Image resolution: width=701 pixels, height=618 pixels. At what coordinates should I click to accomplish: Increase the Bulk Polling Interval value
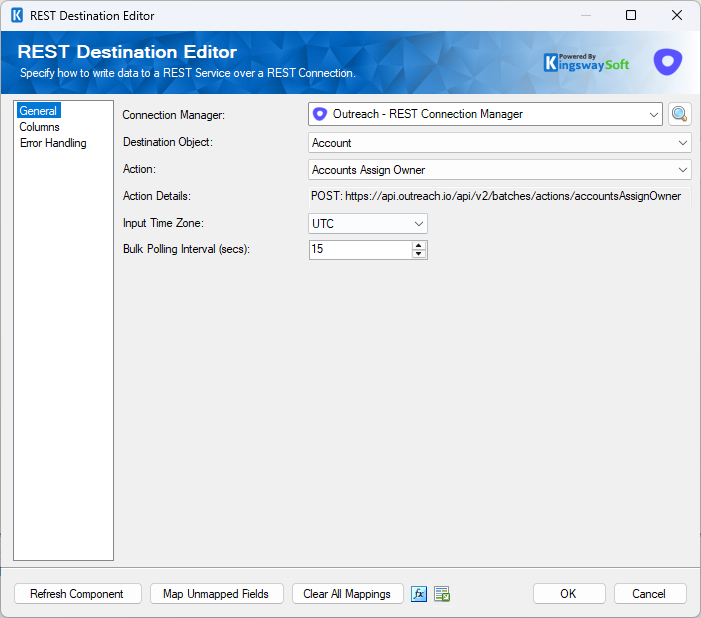point(418,246)
